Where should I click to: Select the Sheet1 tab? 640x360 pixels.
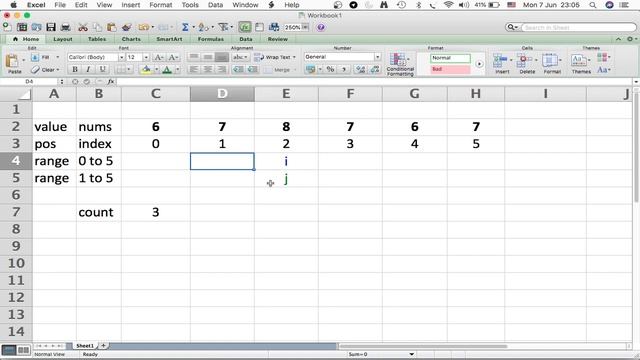[x=85, y=346]
